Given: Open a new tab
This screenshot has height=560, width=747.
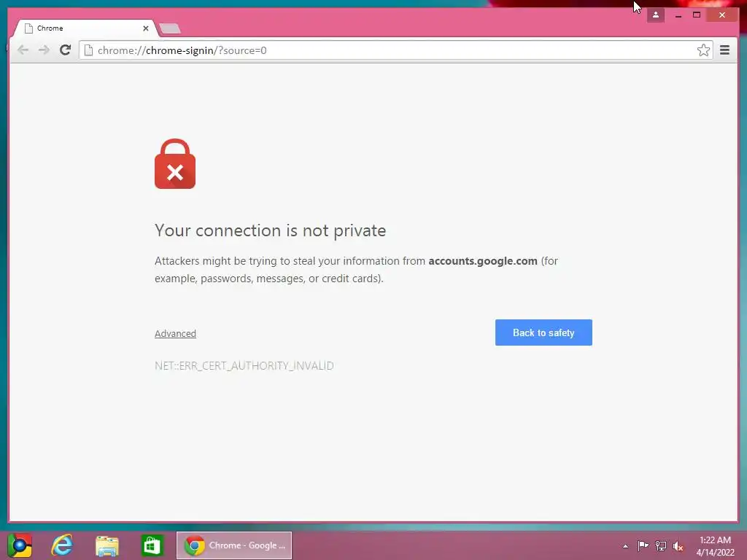Looking at the screenshot, I should pos(169,28).
